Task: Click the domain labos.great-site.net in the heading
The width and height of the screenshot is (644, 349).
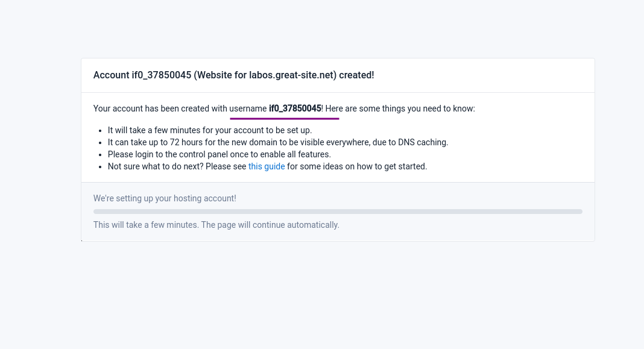Action: pos(292,75)
